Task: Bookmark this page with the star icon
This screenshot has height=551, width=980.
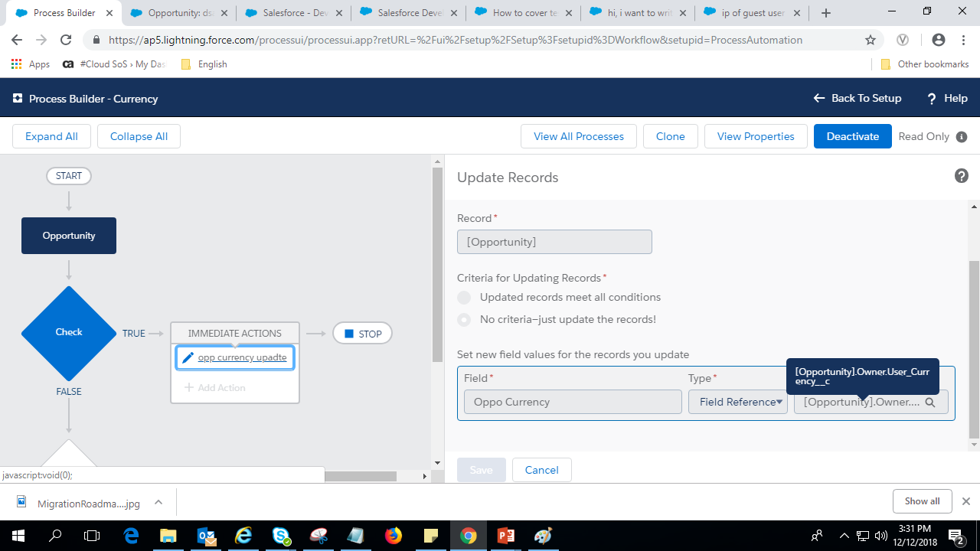Action: click(871, 40)
